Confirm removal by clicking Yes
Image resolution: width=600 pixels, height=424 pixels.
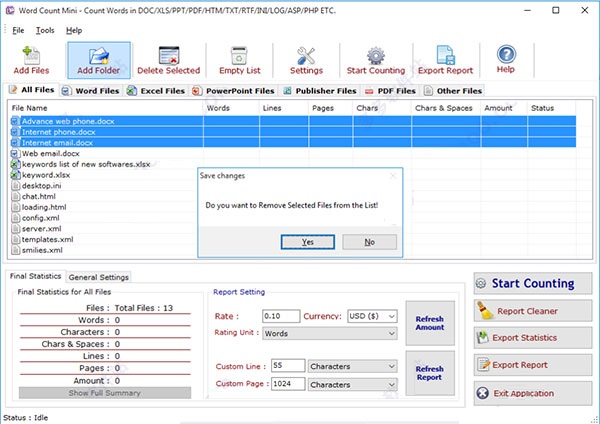pos(307,242)
